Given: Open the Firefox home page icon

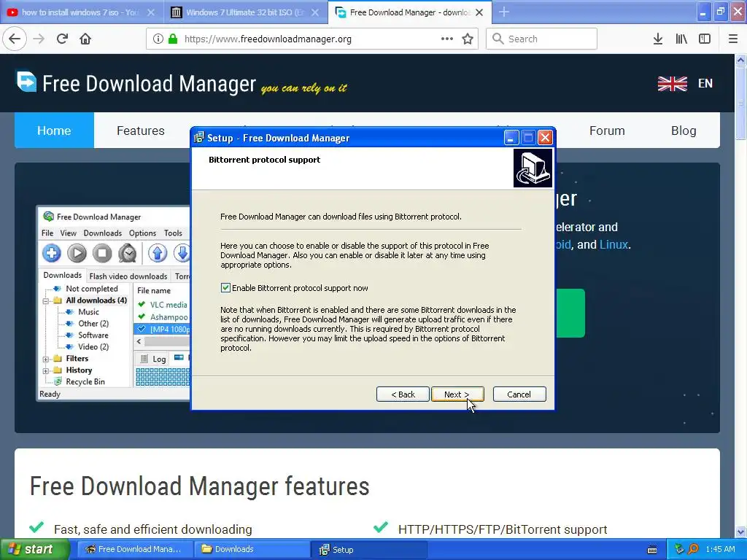Looking at the screenshot, I should tap(85, 39).
